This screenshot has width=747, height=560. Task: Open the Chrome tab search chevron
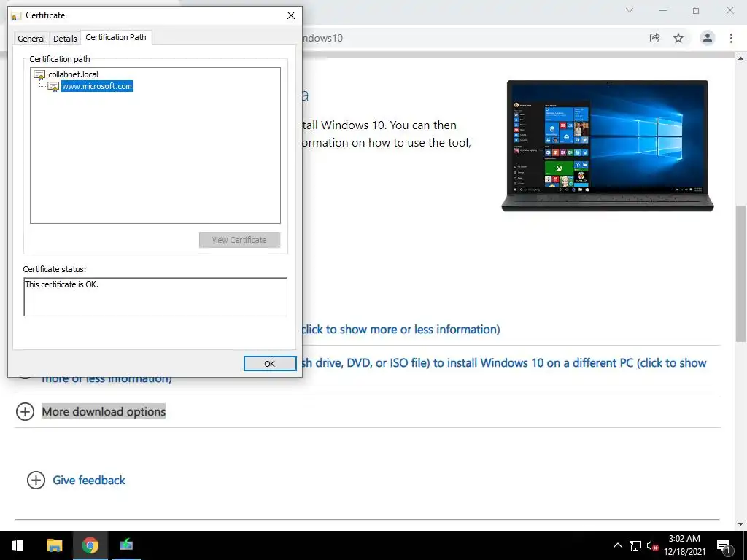630,10
